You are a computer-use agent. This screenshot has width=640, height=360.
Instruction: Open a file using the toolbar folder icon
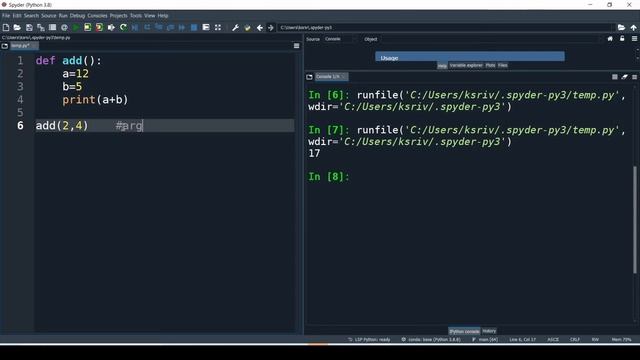click(x=17, y=27)
